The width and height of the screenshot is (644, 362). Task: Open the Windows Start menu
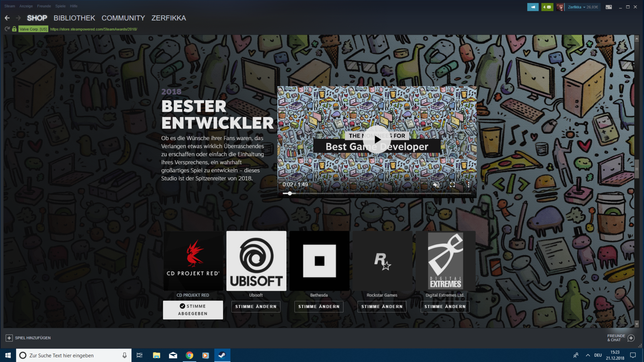pyautogui.click(x=8, y=355)
